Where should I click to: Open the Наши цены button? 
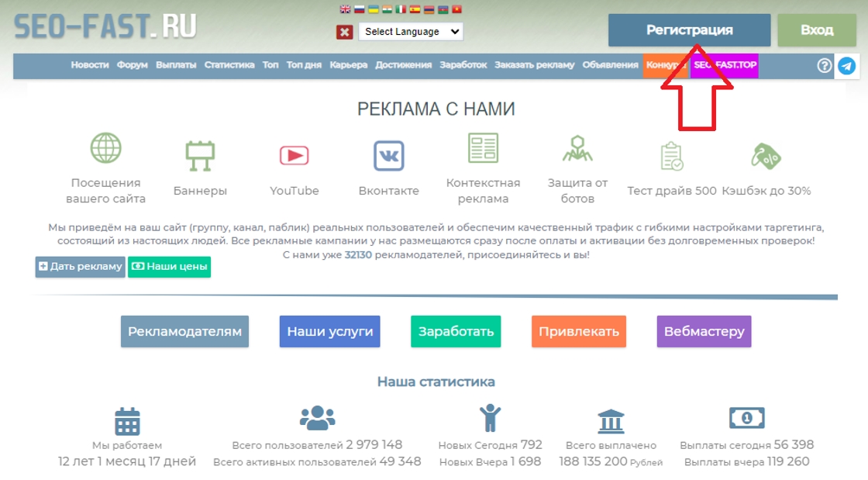(x=170, y=266)
